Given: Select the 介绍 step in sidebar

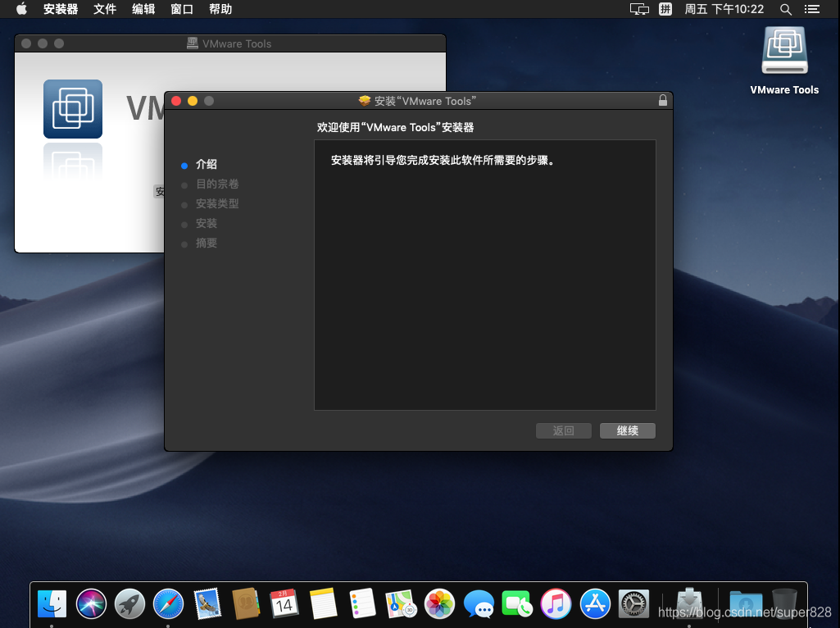Looking at the screenshot, I should coord(207,165).
